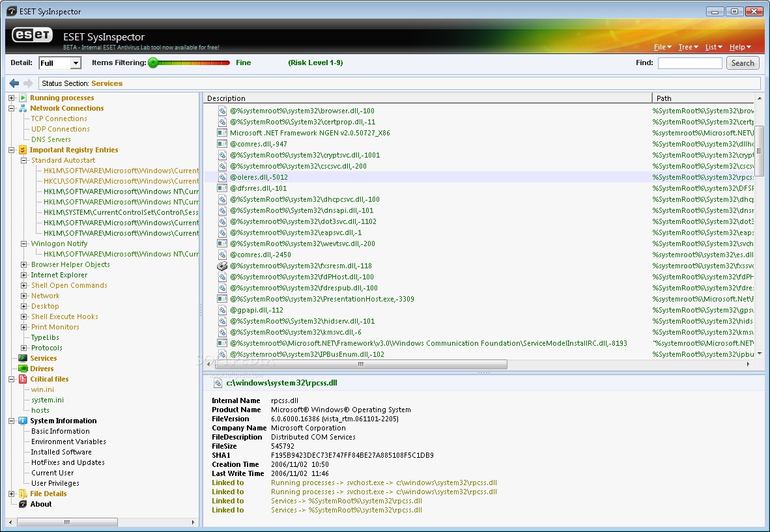The image size is (770, 532).
Task: Click the Network Connections icon
Action: tap(23, 108)
